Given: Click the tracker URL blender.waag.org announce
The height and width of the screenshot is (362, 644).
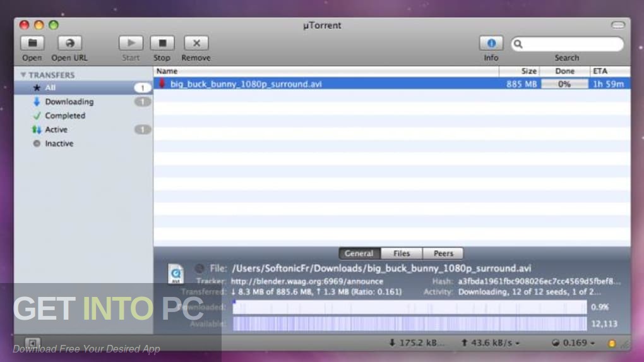Looking at the screenshot, I should (x=307, y=282).
